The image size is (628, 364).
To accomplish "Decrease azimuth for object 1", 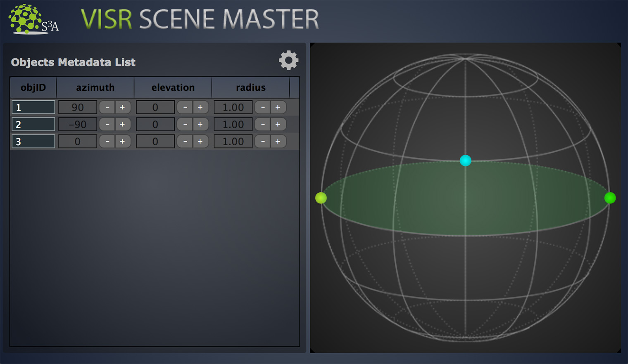I will click(x=107, y=107).
